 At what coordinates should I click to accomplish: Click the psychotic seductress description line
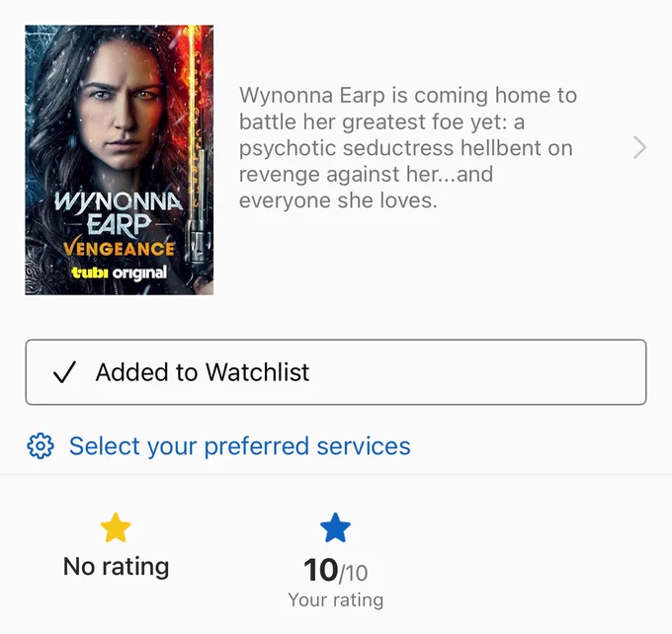point(405,148)
